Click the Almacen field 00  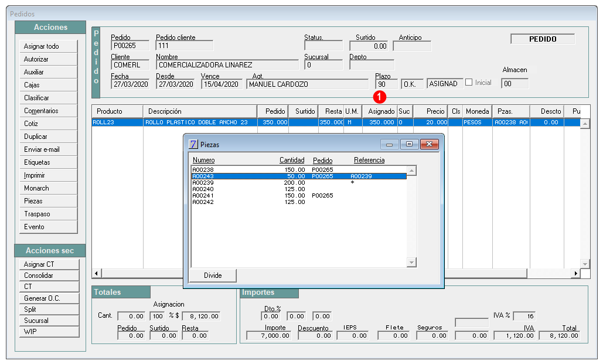pos(515,83)
